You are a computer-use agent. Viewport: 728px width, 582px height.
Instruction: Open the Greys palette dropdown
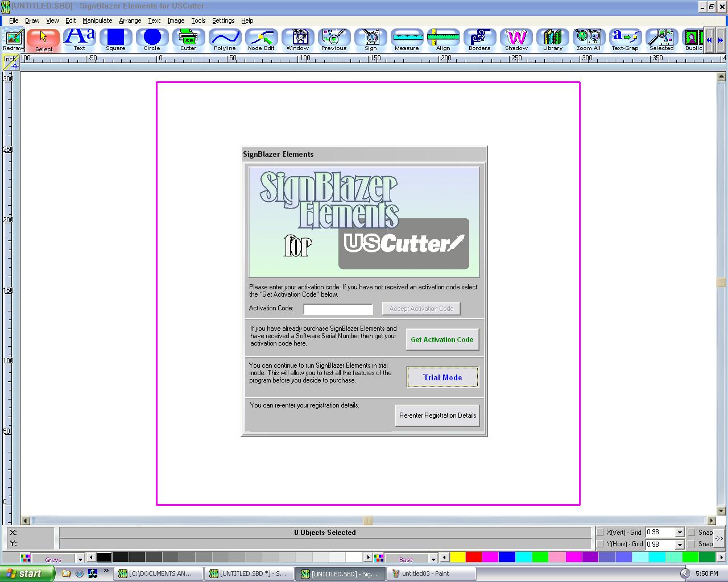click(x=80, y=559)
